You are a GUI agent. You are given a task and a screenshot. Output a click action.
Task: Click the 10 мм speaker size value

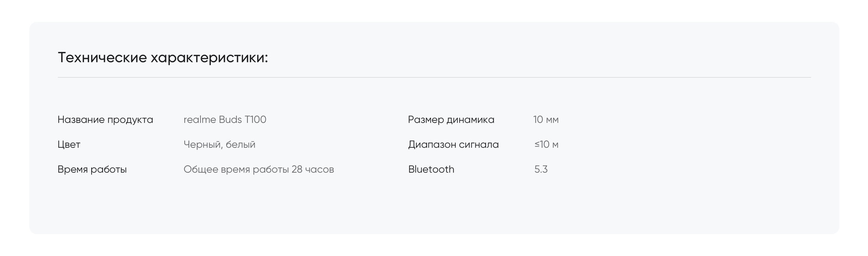point(546,120)
